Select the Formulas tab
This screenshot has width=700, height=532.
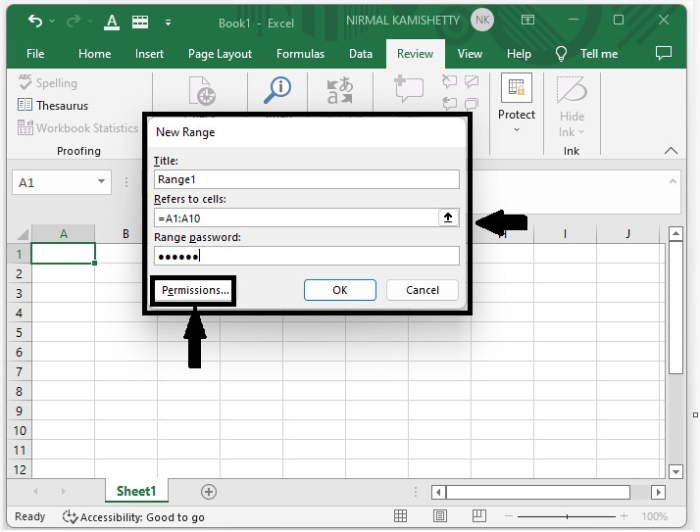tap(300, 54)
